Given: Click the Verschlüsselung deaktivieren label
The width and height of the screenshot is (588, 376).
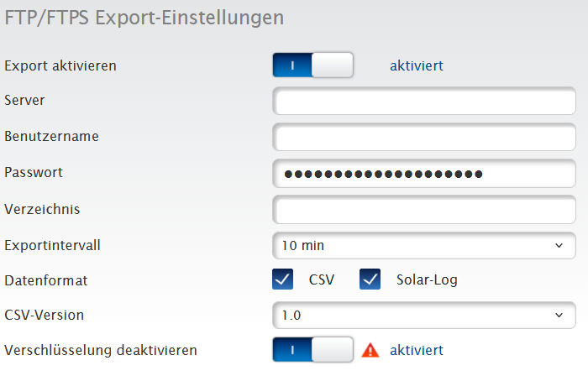Looking at the screenshot, I should (101, 350).
